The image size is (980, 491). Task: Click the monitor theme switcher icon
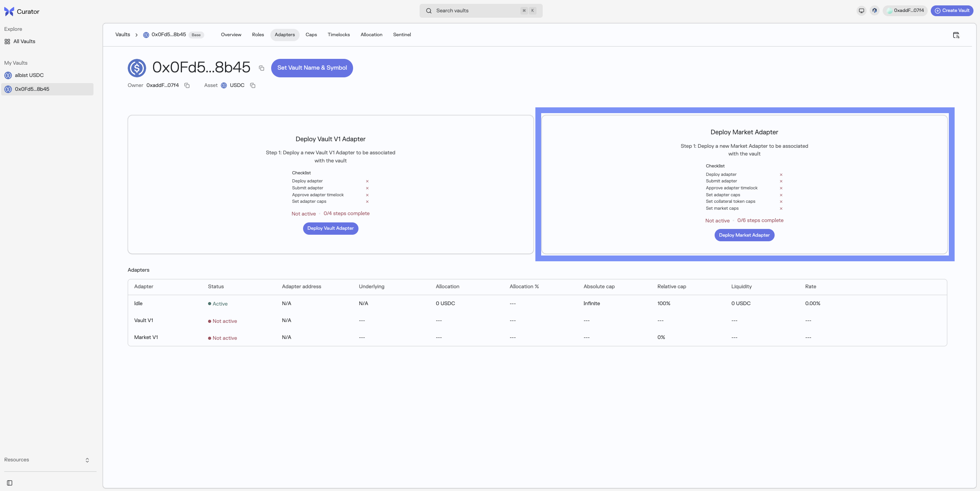click(861, 11)
